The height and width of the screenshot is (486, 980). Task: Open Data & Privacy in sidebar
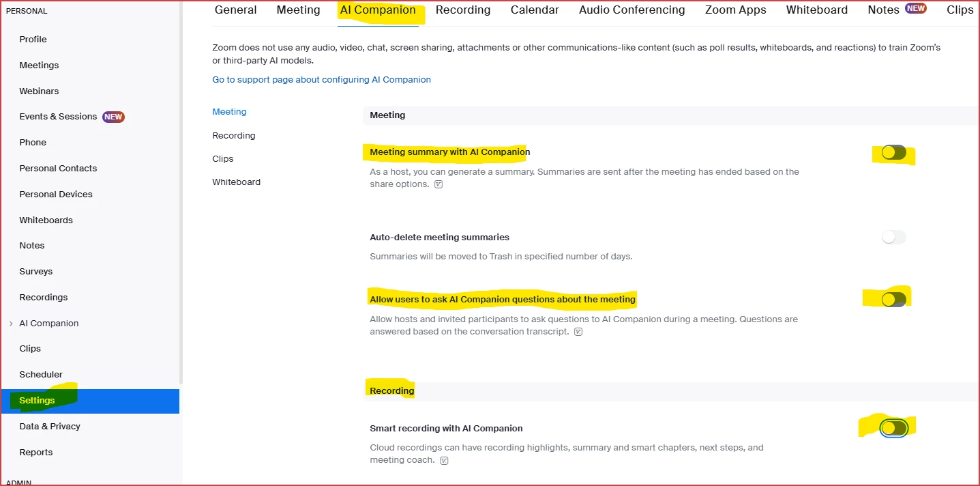(50, 427)
